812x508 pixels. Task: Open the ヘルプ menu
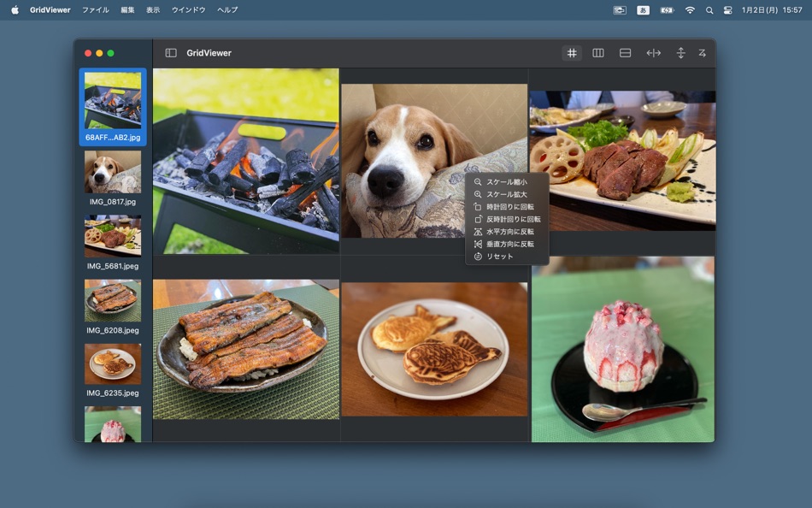pyautogui.click(x=227, y=10)
